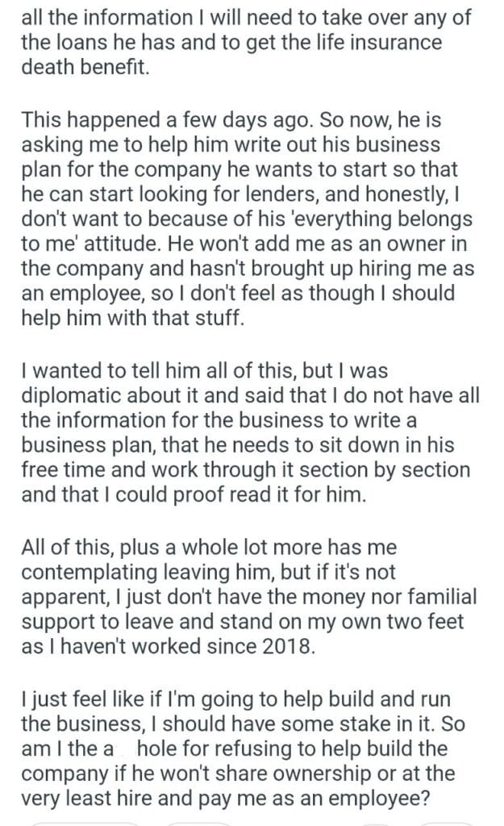Click the words 'death benefit.'
The height and width of the screenshot is (826, 504).
click(85, 69)
